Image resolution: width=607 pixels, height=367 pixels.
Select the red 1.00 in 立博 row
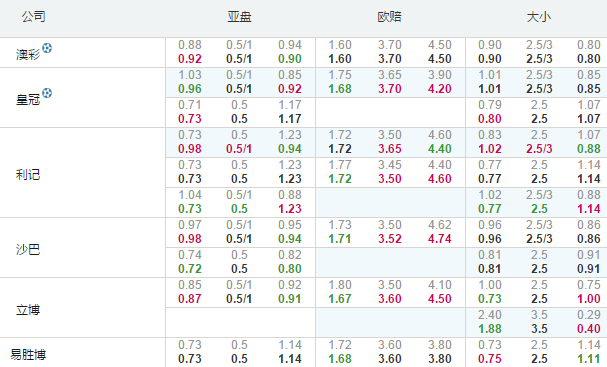(x=589, y=299)
